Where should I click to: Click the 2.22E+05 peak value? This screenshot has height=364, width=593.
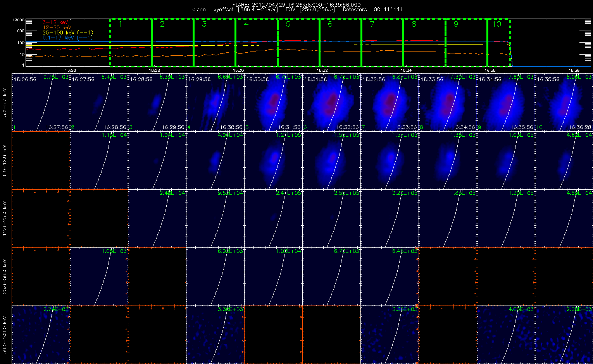[x=405, y=193]
